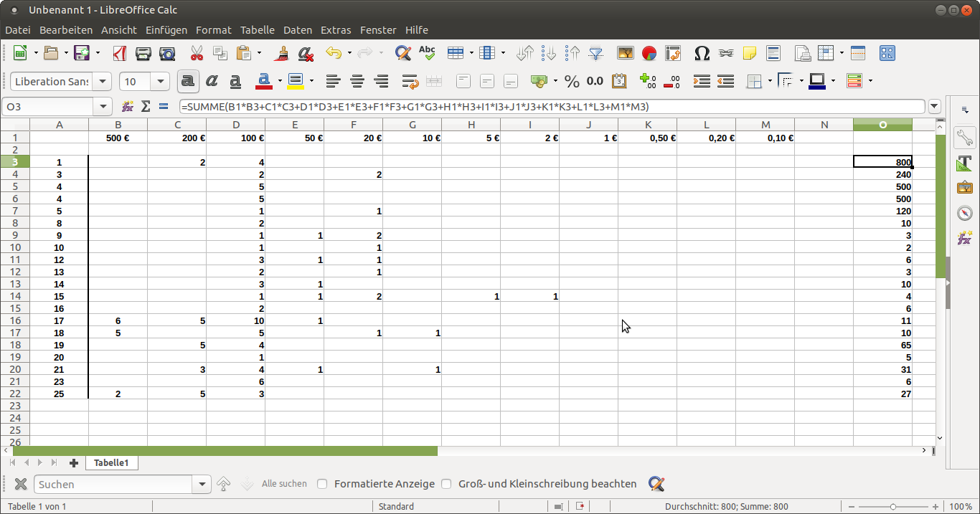The image size is (980, 514).
Task: Open the font name dropdown
Action: pyautogui.click(x=102, y=81)
